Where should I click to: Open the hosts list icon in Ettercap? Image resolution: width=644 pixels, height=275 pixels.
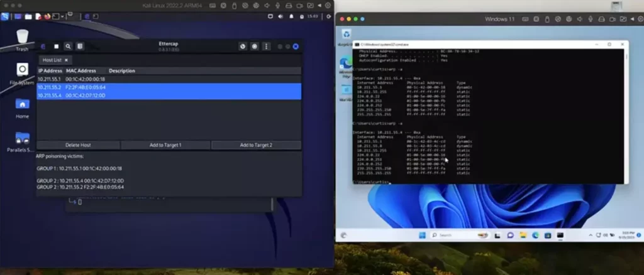click(80, 46)
